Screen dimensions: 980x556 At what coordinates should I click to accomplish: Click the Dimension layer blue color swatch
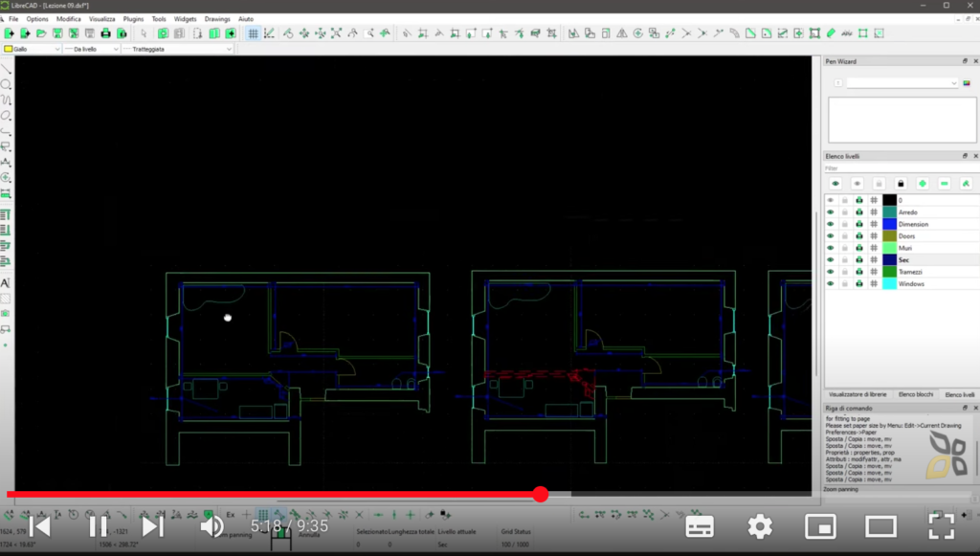889,224
